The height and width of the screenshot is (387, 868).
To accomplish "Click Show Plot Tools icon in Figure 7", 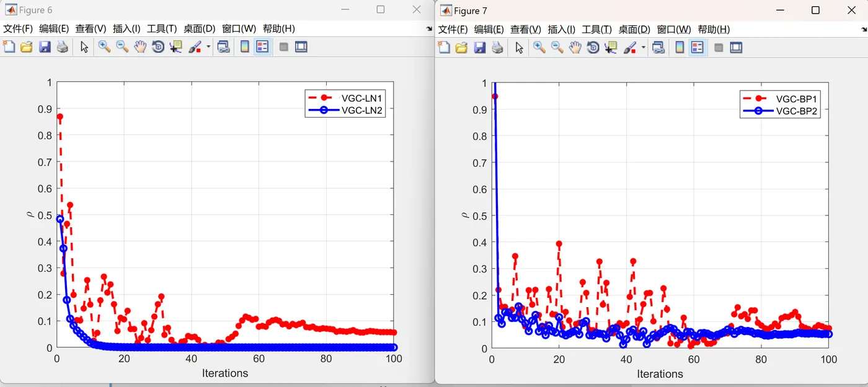I will (736, 47).
